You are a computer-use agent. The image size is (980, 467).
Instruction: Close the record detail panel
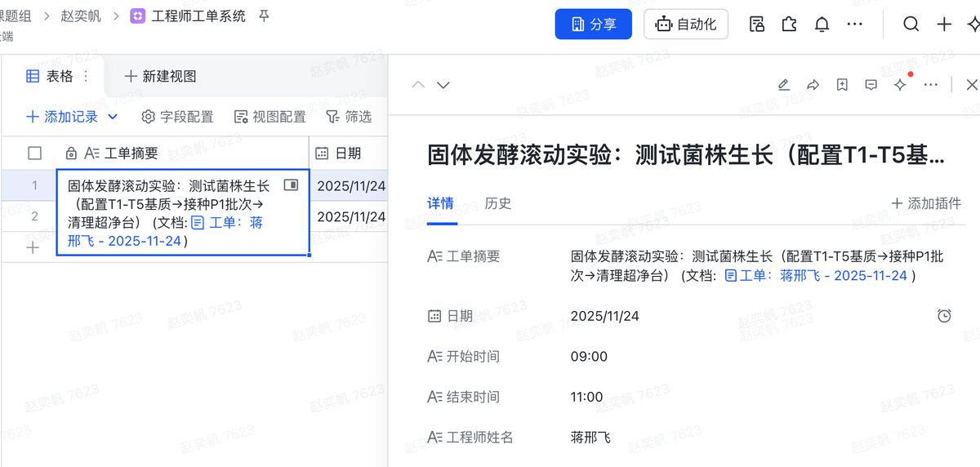(x=971, y=85)
